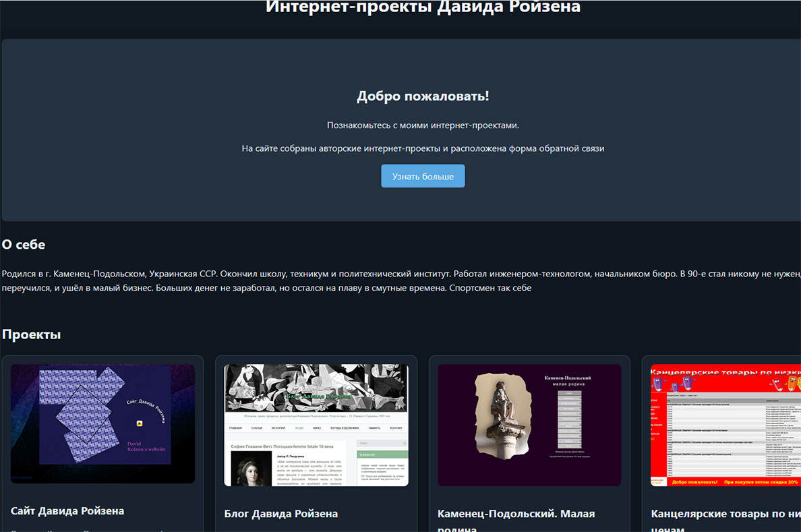Image resolution: width=801 pixels, height=532 pixels.
Task: Click the "О себе" section heading
Action: [x=24, y=244]
